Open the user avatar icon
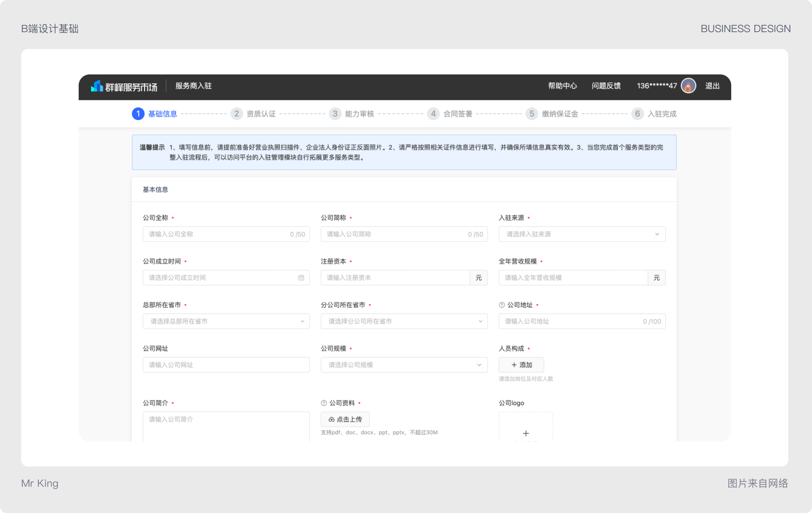 (x=689, y=86)
